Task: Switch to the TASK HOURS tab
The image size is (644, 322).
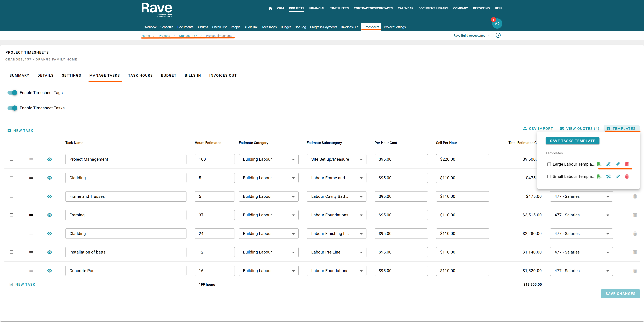Action: click(140, 75)
